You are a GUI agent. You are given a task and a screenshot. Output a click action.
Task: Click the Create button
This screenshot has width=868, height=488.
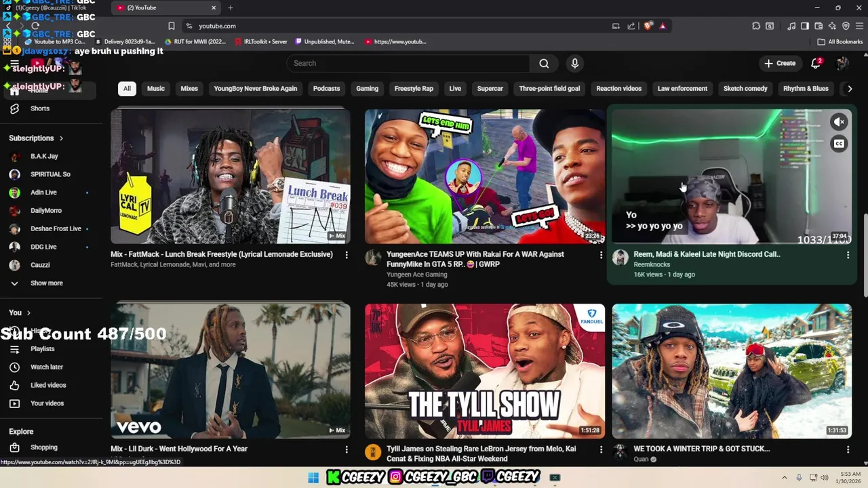tap(780, 63)
